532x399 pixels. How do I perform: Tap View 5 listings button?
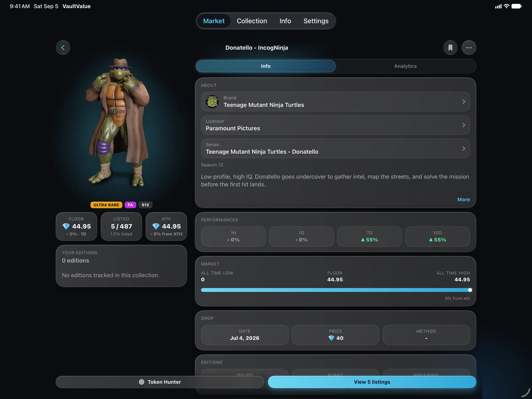point(372,382)
